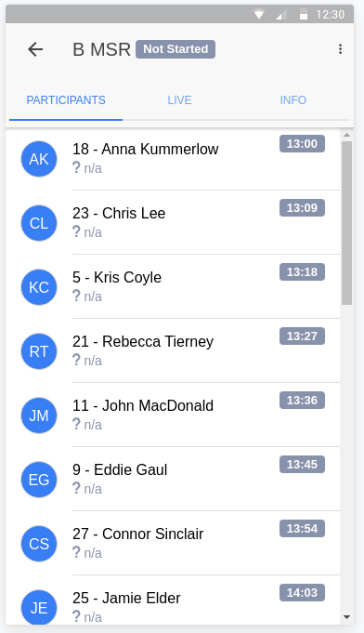Tap the AK avatar for Anna Kummerlow

point(39,159)
